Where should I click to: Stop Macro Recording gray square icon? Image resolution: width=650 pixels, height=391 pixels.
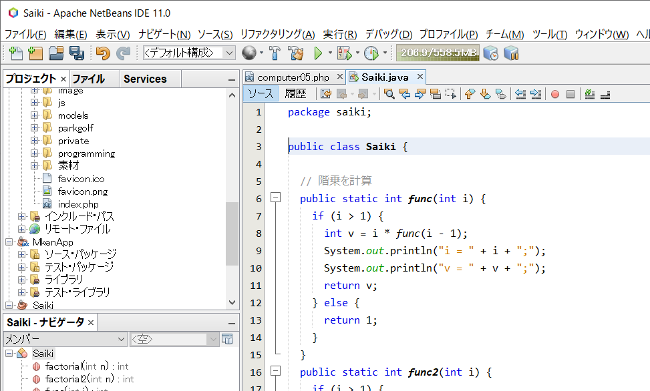[570, 94]
